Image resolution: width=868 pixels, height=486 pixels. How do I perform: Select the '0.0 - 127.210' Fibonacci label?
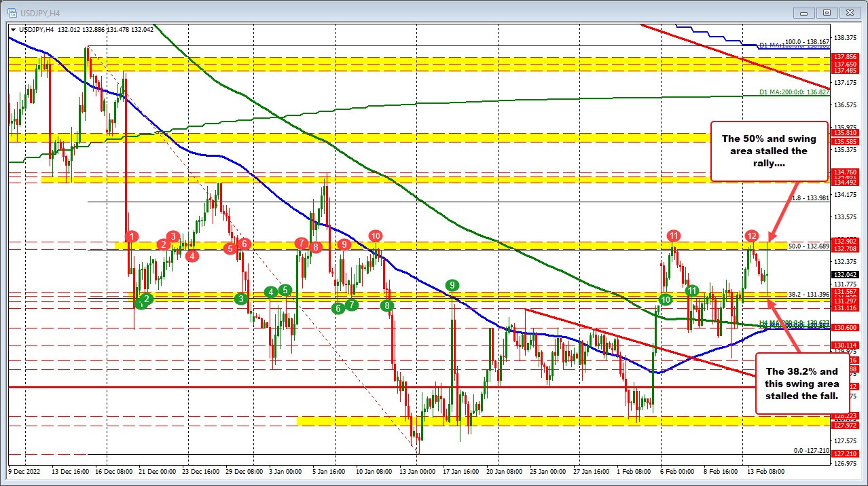[x=812, y=450]
